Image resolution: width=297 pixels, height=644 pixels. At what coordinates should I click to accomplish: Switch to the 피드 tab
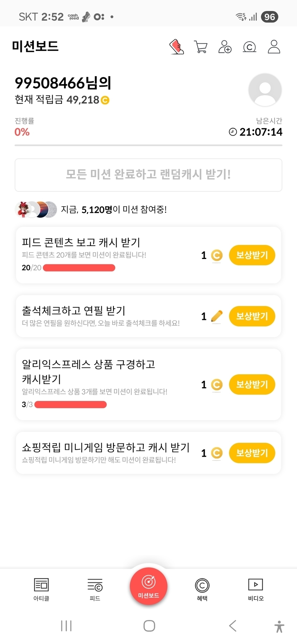coord(95,589)
